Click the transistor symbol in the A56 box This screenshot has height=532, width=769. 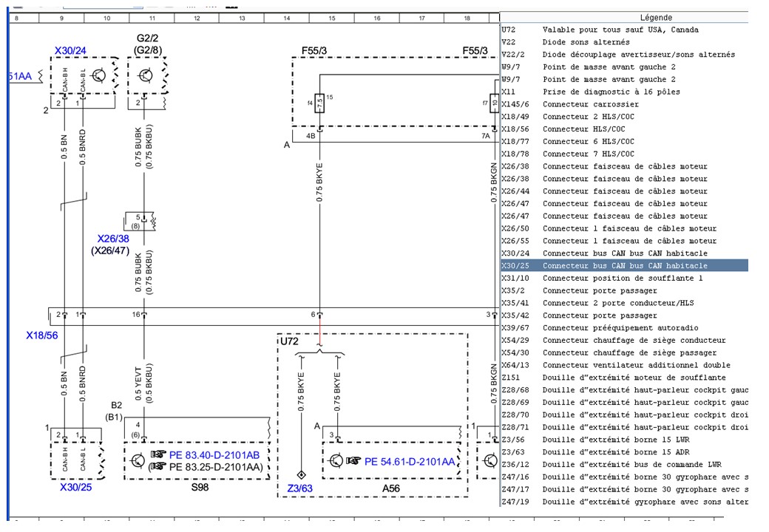[x=336, y=460]
